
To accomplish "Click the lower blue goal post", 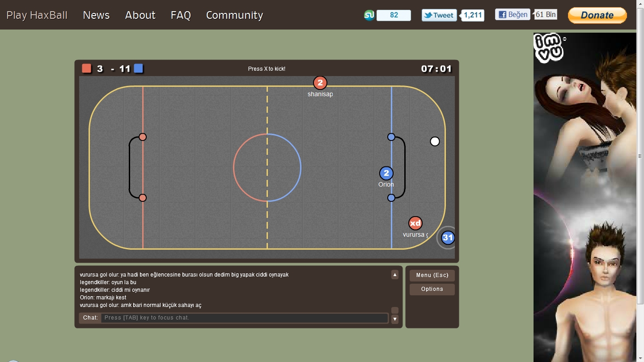I will tap(391, 198).
